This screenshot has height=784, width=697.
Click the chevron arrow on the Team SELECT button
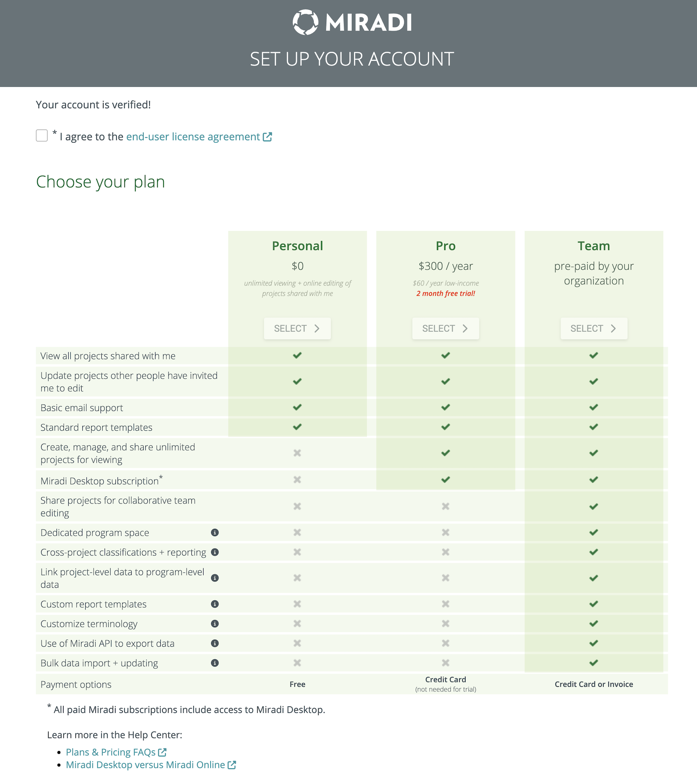pyautogui.click(x=613, y=328)
